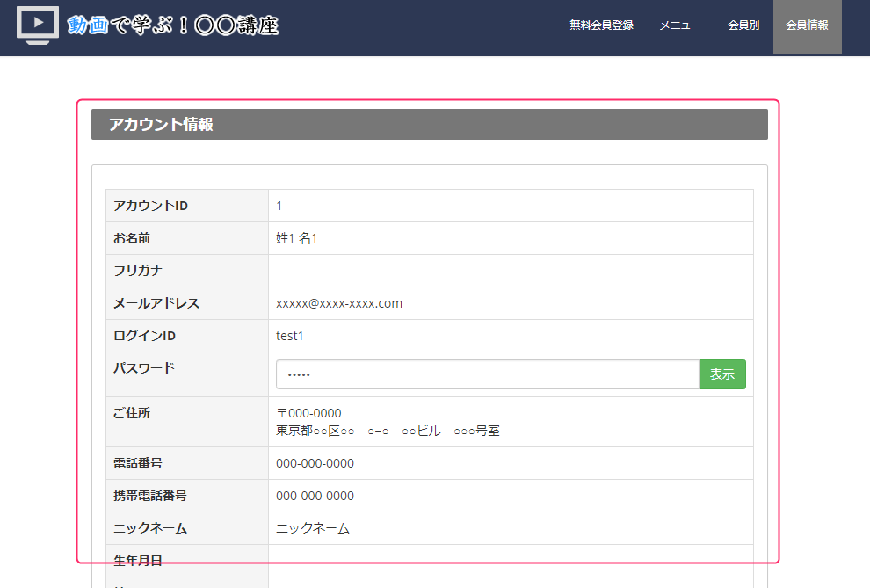Image resolution: width=870 pixels, height=588 pixels.
Task: Click the 生年月日 row label
Action: tap(138, 560)
